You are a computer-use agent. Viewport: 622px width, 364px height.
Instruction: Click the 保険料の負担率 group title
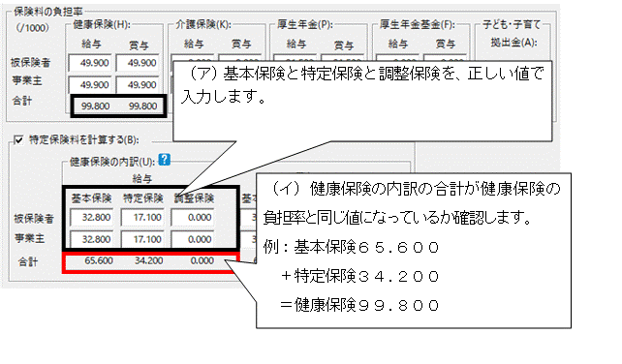click(48, 12)
